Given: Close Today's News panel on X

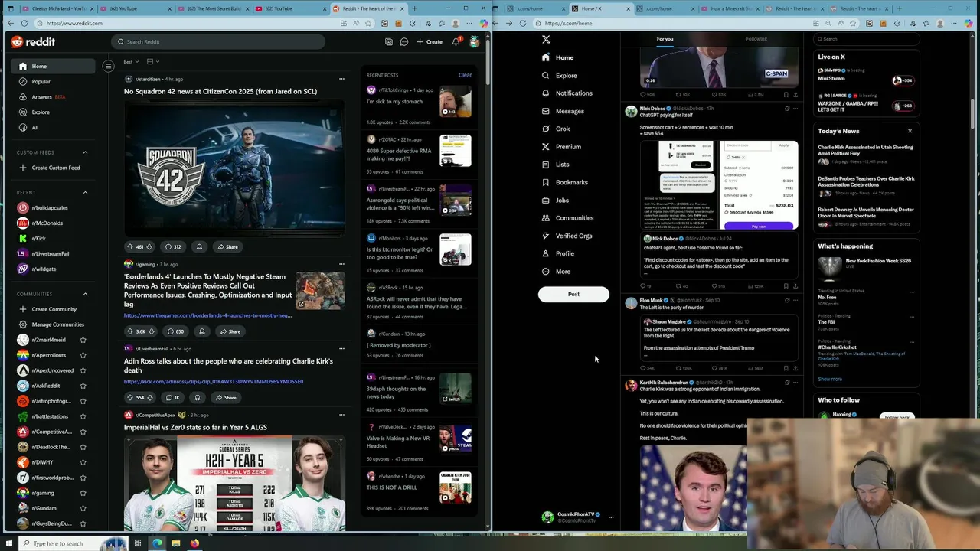Looking at the screenshot, I should 910,131.
